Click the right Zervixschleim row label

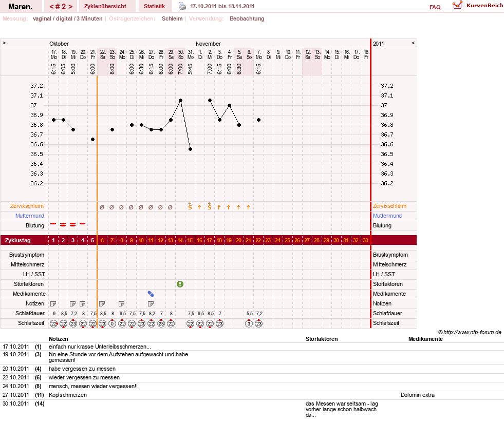389,206
